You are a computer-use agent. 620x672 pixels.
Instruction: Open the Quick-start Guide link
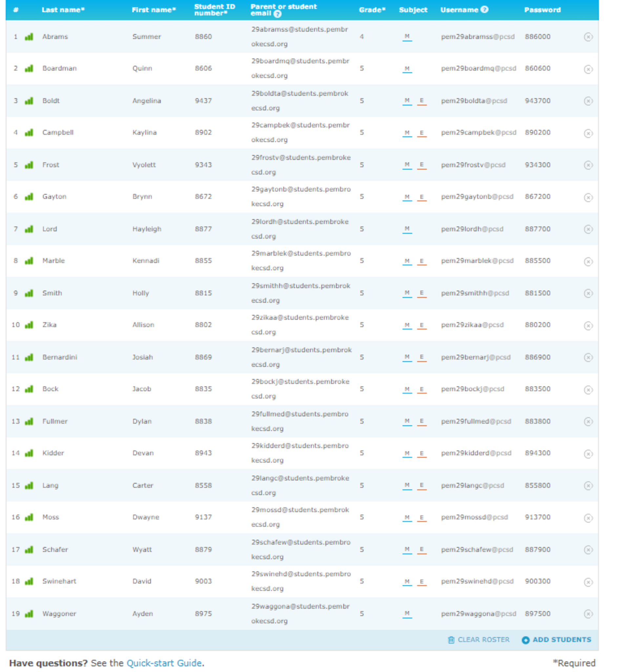point(164,663)
